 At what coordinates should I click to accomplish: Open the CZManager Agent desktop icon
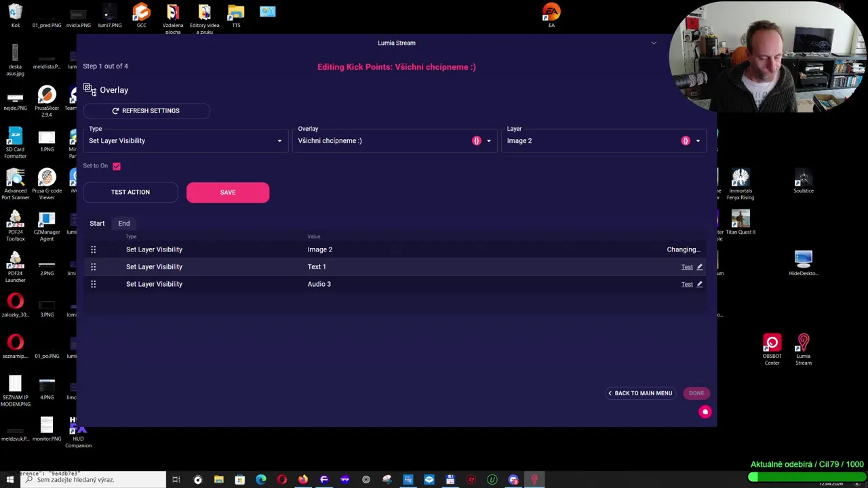(47, 226)
